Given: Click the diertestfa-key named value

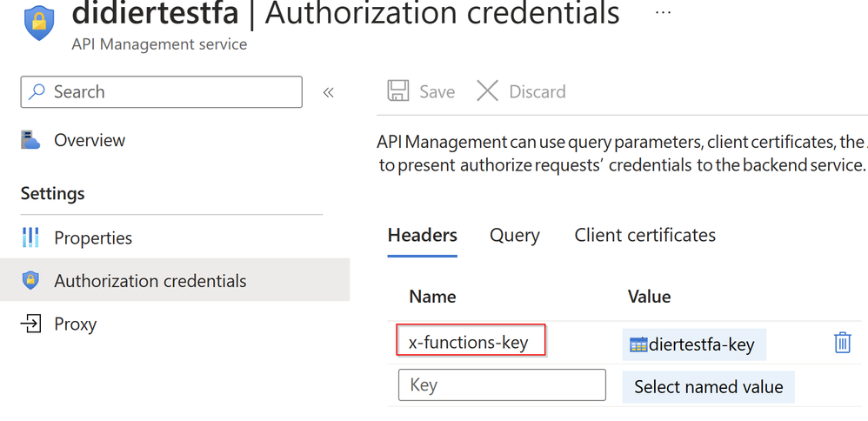Looking at the screenshot, I should [701, 345].
